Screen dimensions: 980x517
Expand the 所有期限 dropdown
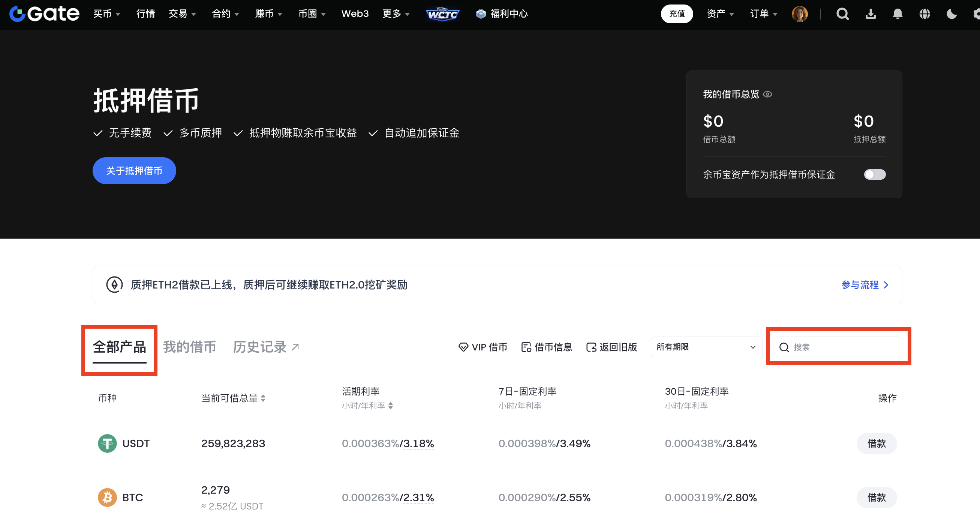[706, 347]
